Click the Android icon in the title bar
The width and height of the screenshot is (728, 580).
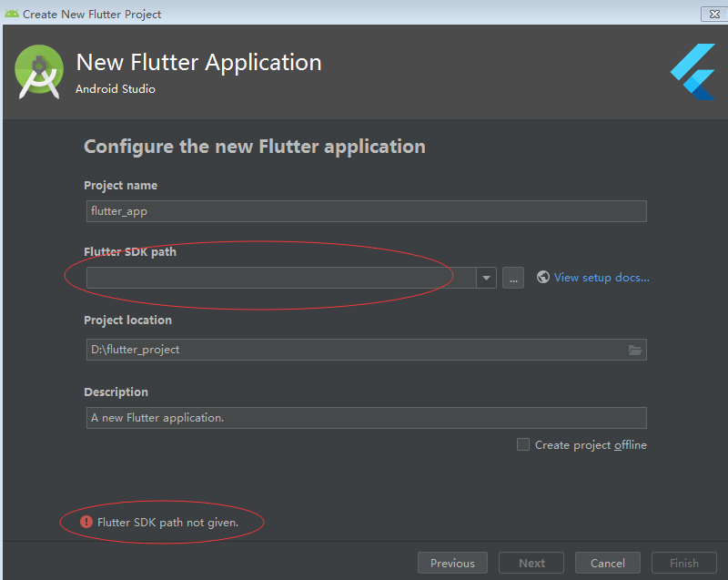tap(11, 14)
